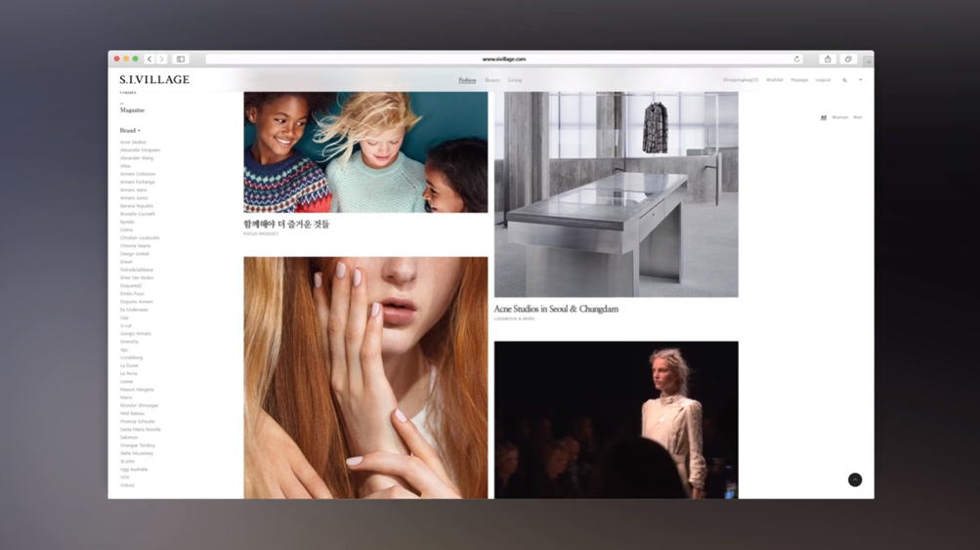The width and height of the screenshot is (980, 550).
Task: Reload the page with the refresh icon
Action: click(x=796, y=59)
